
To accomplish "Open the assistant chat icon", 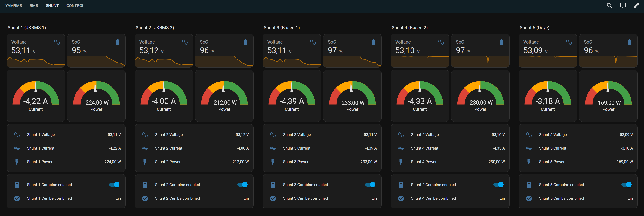I will pyautogui.click(x=623, y=5).
